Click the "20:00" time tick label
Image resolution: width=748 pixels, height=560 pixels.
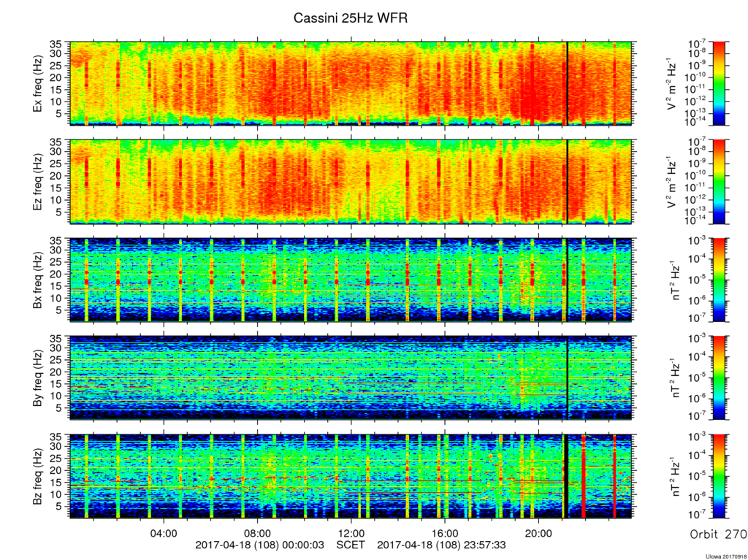tap(538, 533)
